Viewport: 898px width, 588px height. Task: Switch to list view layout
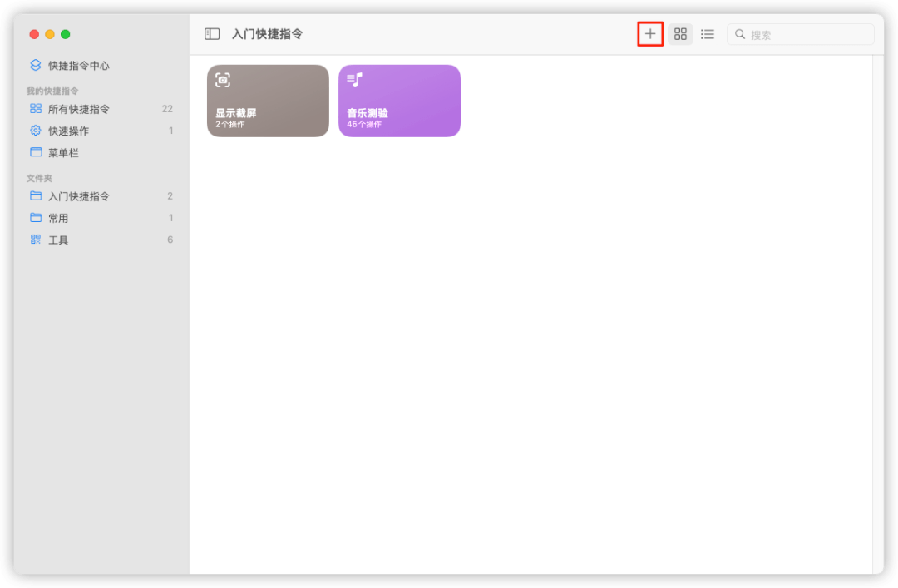point(708,33)
